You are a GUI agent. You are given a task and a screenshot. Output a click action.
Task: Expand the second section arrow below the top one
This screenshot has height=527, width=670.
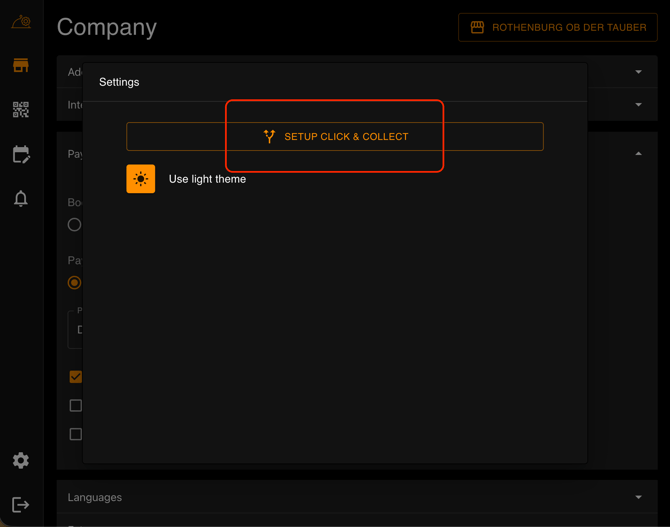[x=638, y=105]
